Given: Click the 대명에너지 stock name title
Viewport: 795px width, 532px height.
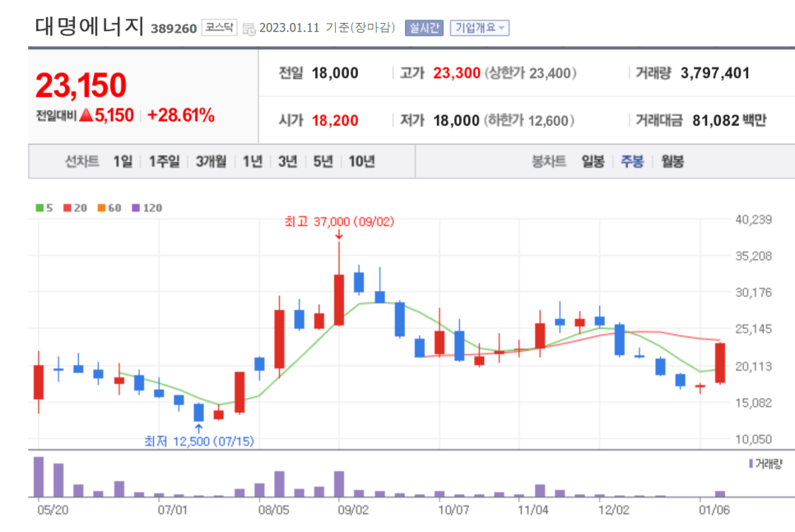Looking at the screenshot, I should click(89, 26).
